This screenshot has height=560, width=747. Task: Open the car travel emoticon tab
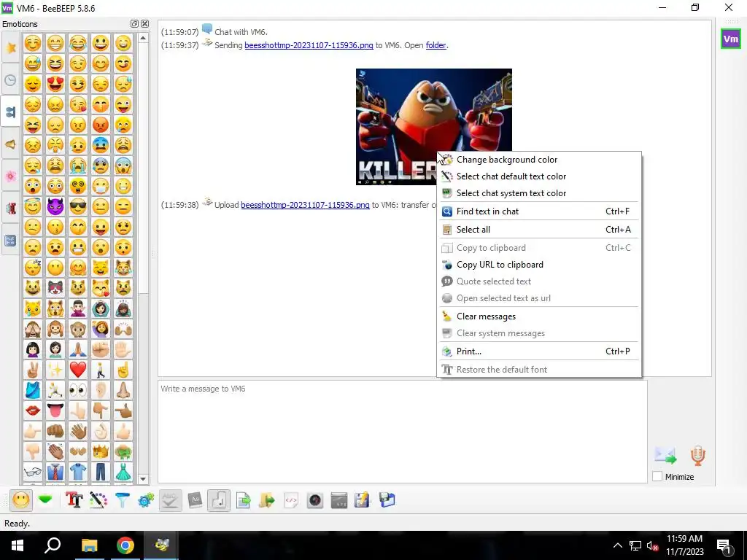coord(11,208)
